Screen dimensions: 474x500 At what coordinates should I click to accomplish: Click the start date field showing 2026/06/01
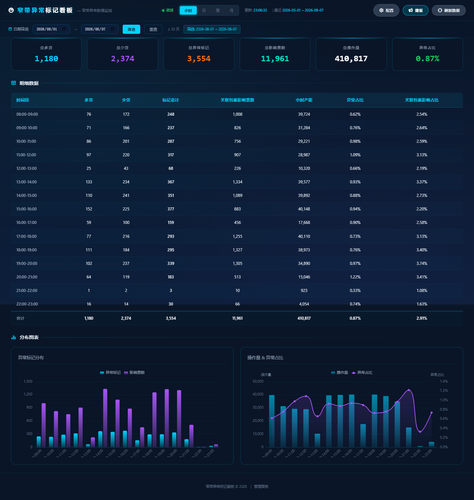[x=51, y=29]
